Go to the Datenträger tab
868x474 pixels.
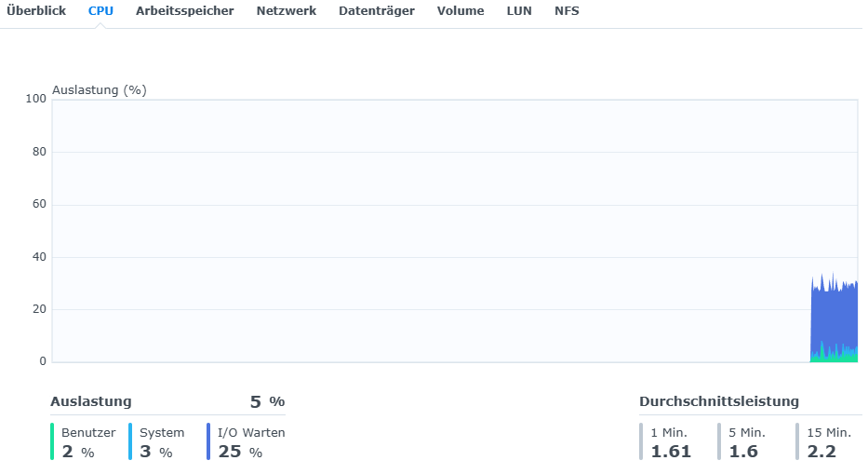[x=376, y=11]
